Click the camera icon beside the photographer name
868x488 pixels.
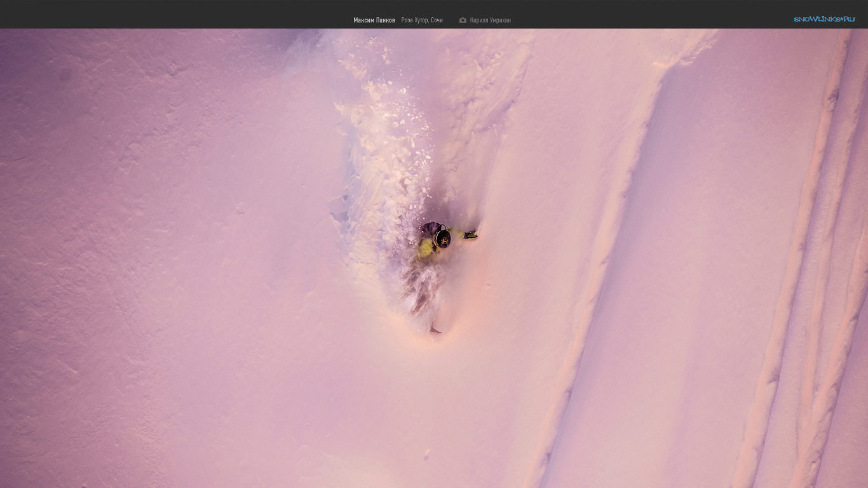tap(463, 20)
